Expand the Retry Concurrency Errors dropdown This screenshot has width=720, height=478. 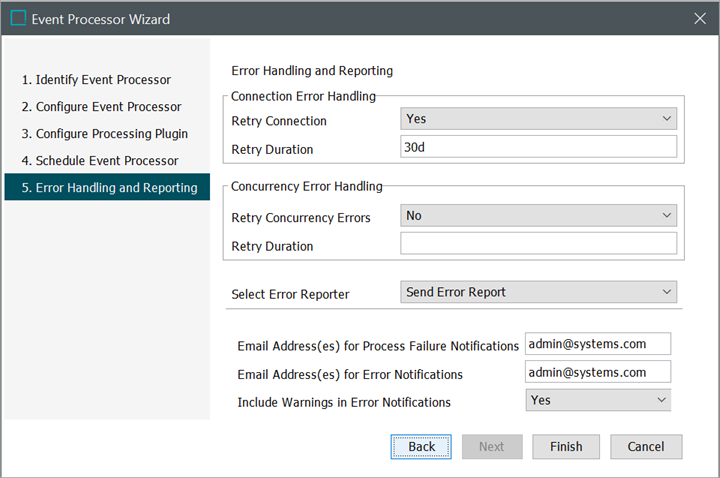[537, 215]
